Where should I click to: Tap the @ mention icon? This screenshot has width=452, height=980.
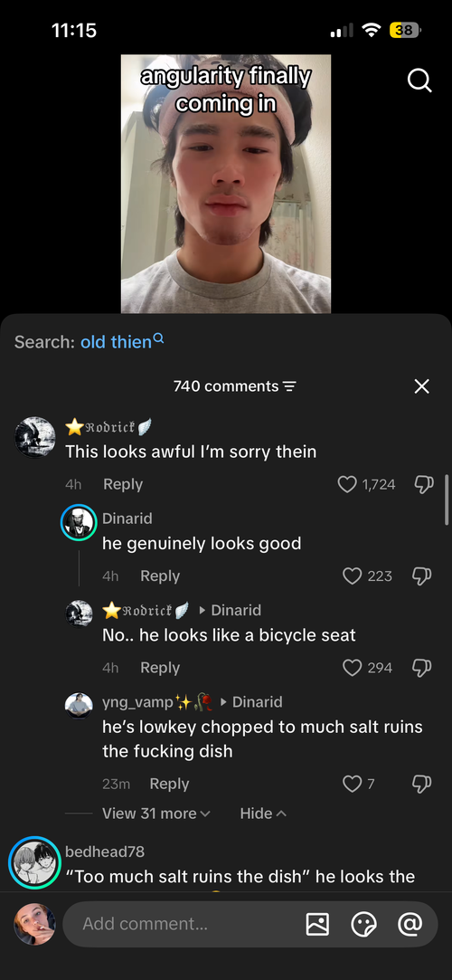click(x=410, y=924)
